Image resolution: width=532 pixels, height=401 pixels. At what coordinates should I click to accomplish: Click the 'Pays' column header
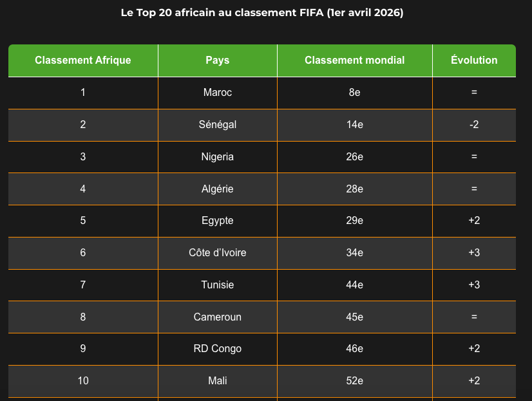pos(218,61)
